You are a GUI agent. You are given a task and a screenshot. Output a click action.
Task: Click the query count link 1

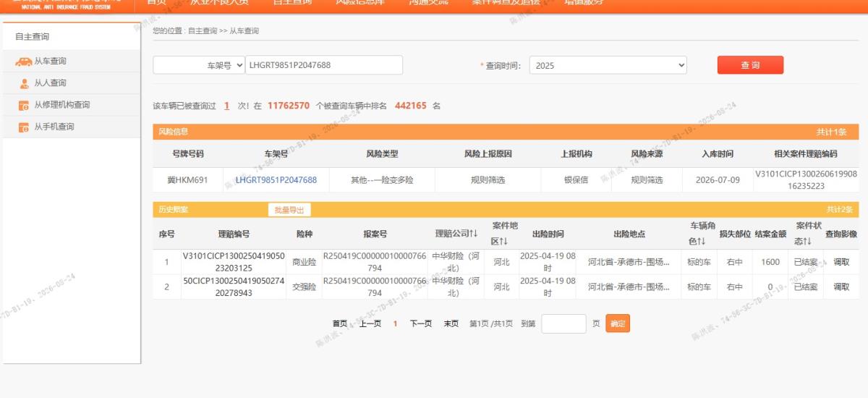(226, 106)
